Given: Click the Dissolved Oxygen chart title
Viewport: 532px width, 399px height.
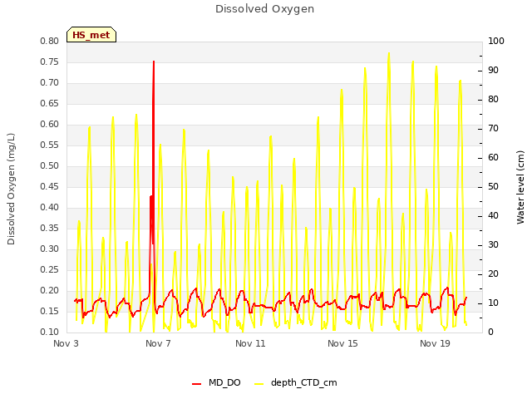Looking at the screenshot, I should [x=265, y=9].
